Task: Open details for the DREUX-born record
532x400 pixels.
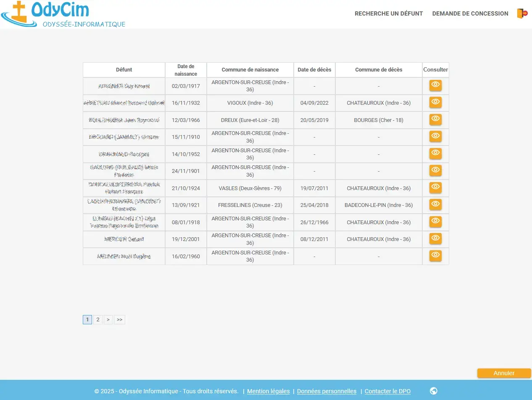Action: coord(435,119)
